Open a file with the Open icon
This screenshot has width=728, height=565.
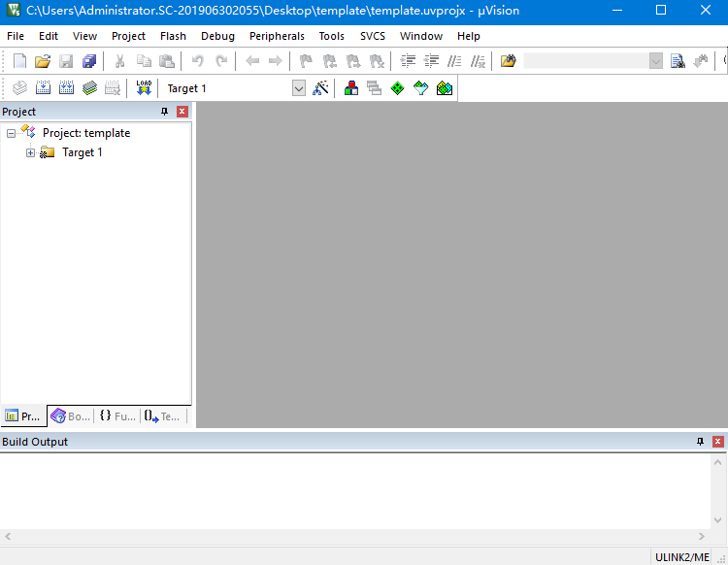(x=43, y=61)
